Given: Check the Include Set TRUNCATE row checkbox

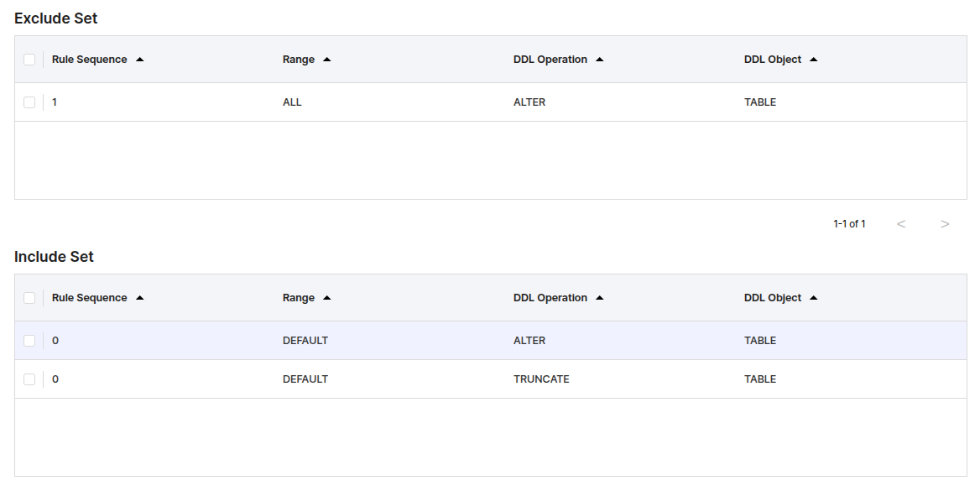Looking at the screenshot, I should 29,379.
